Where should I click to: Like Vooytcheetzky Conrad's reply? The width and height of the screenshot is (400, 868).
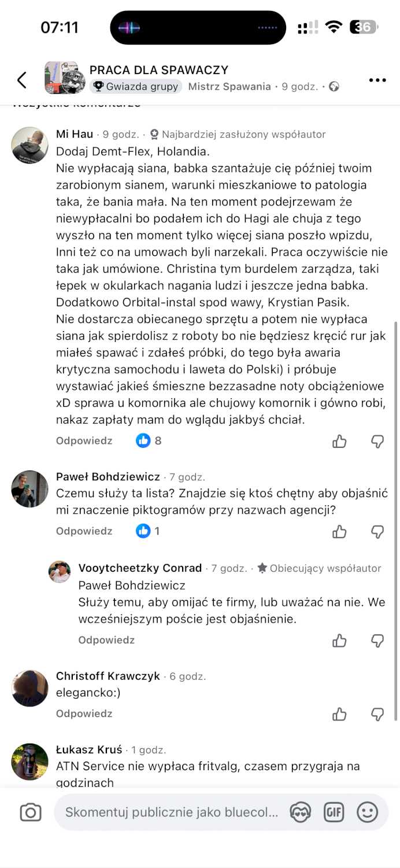point(339,641)
